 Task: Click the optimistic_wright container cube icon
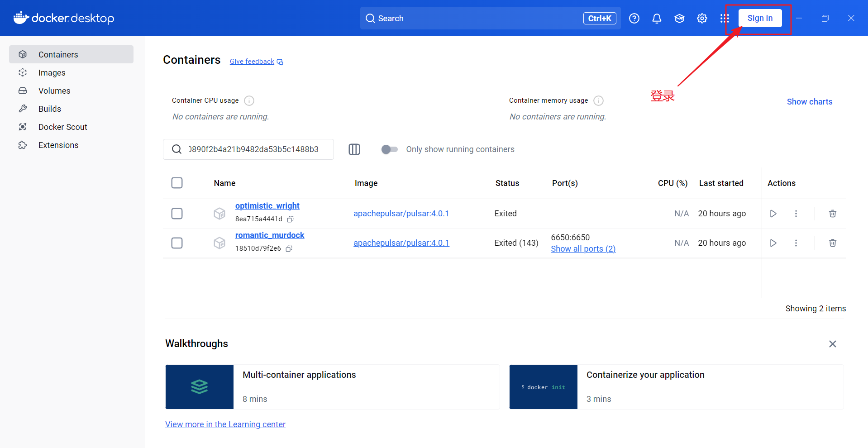pyautogui.click(x=219, y=214)
